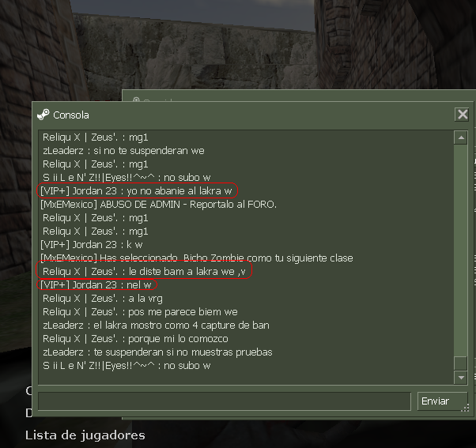
Task: Click the scrollbar up arrow
Action: point(460,138)
